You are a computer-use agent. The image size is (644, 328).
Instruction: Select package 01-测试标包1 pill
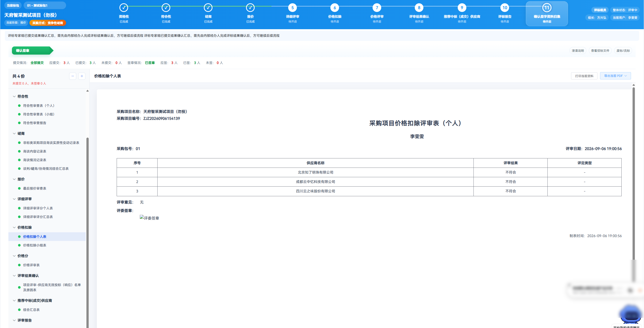tap(45, 5)
